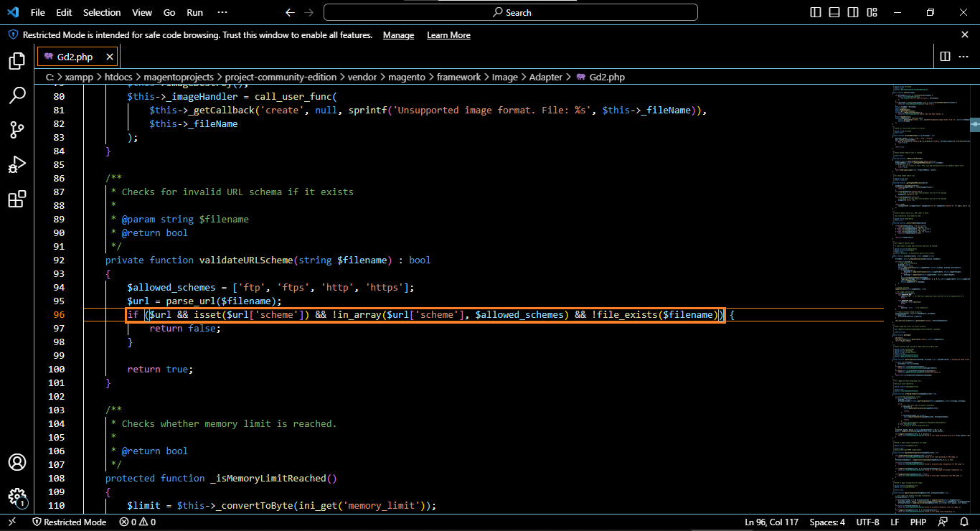Toggle the bottom panel layout button
Image resolution: width=980 pixels, height=531 pixels.
point(834,12)
